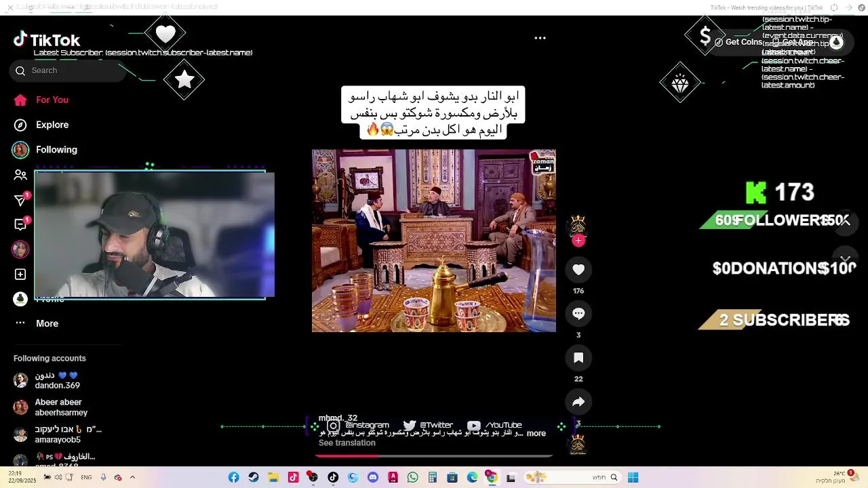Screen dimensions: 868x488
Task: Click See translation under caption
Action: coord(347,443)
